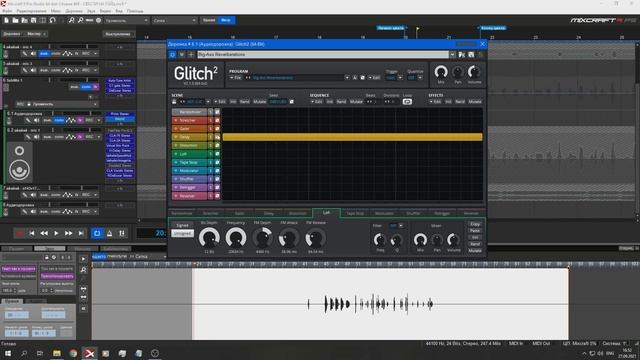Click the speaker image on track 6.2
This screenshot has height=360, width=640.
click(19, 162)
